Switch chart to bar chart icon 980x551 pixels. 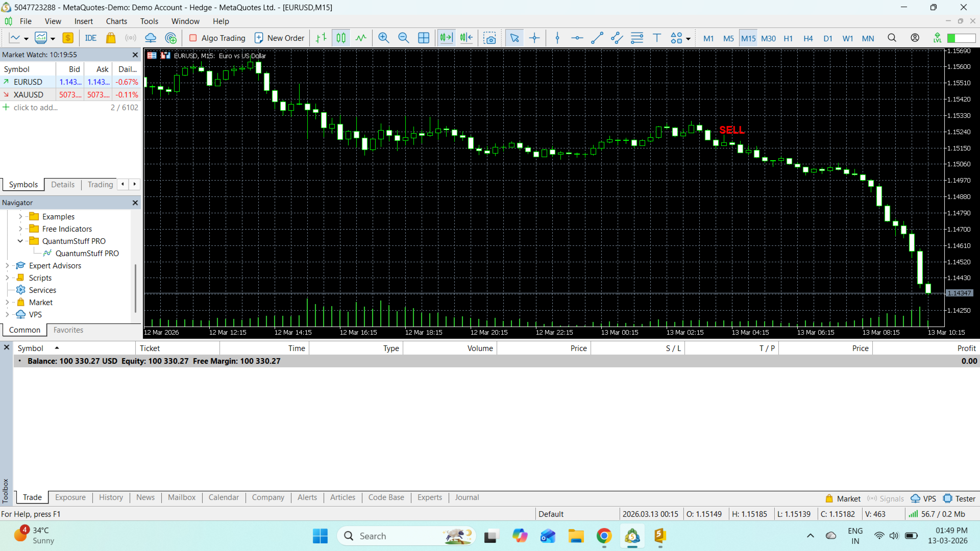[x=321, y=38]
